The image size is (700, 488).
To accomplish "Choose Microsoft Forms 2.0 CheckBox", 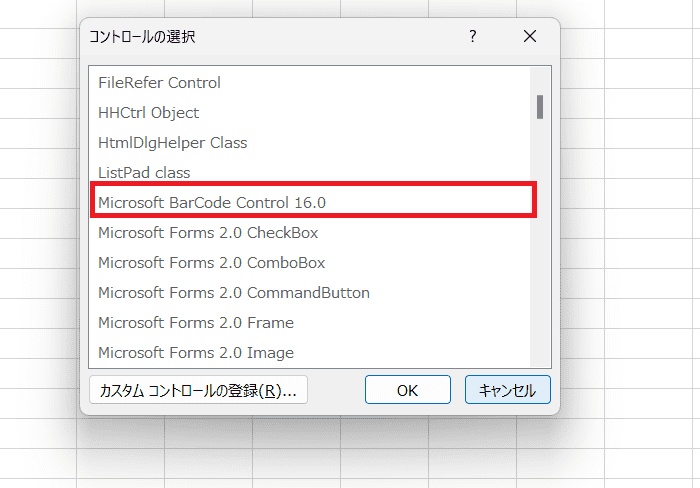I will [x=208, y=232].
